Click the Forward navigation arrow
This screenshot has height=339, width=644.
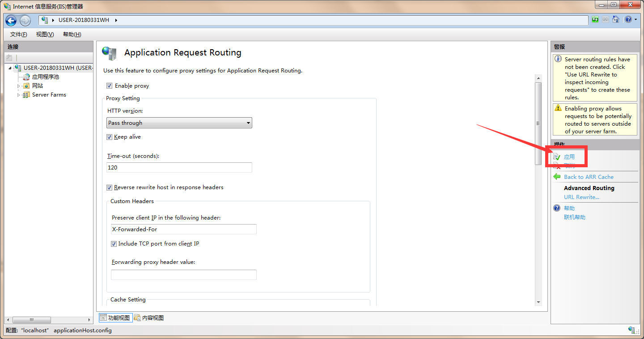point(25,20)
